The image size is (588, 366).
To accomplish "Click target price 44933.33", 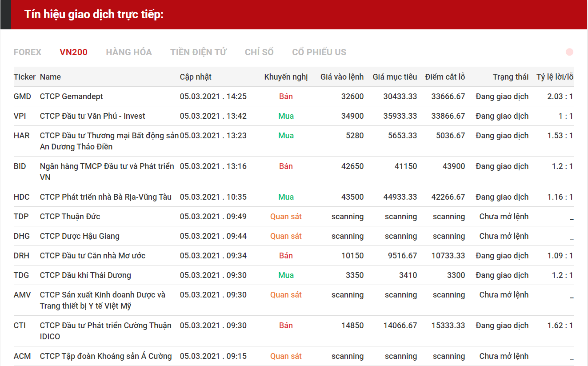I will [400, 197].
